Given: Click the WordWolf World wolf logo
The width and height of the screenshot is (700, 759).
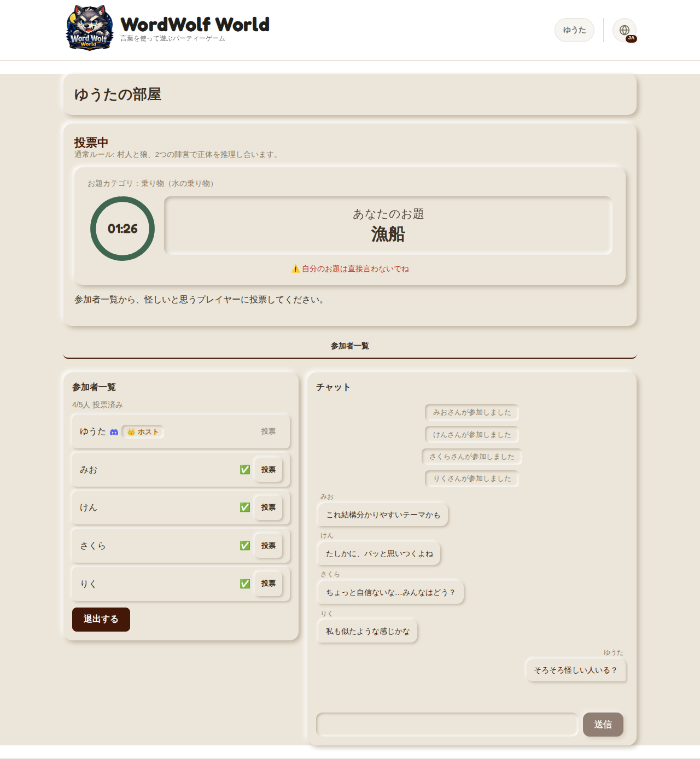Looking at the screenshot, I should click(x=90, y=28).
